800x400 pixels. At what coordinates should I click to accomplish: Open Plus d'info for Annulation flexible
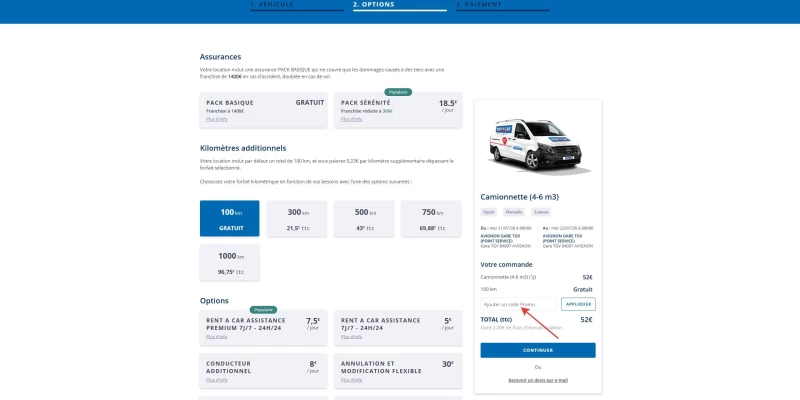[x=352, y=380]
